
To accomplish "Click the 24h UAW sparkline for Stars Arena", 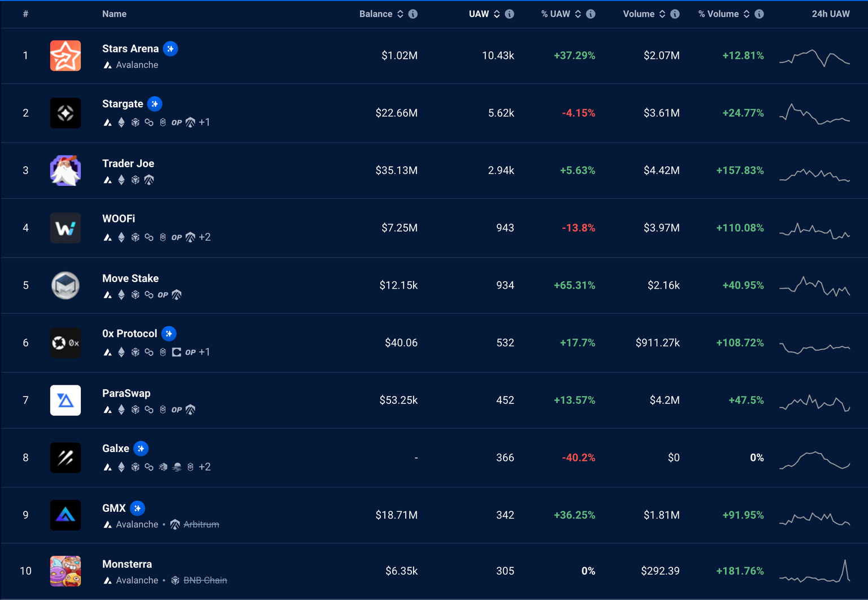I will click(x=814, y=58).
